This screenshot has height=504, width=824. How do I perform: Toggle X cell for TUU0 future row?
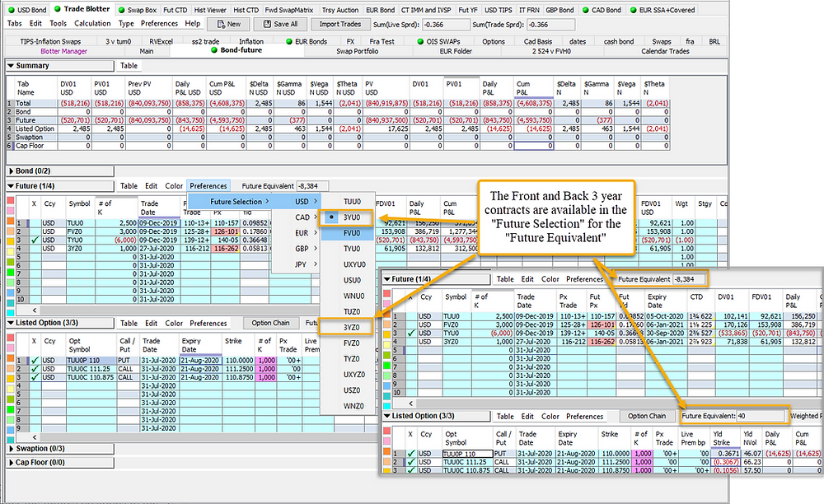pyautogui.click(x=35, y=223)
